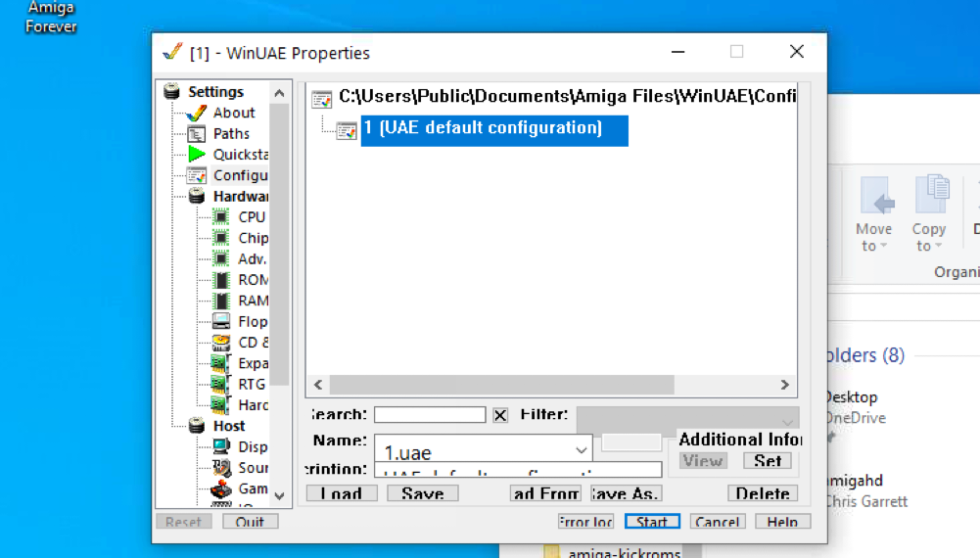Select the Host tree category label

pos(229,426)
